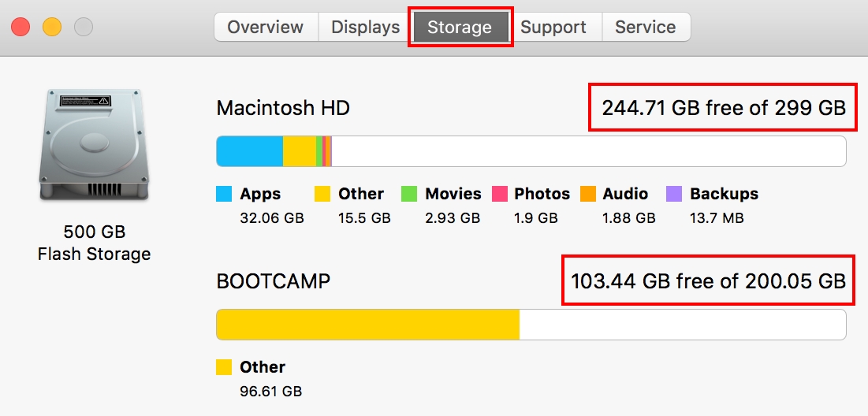Click the BOOTCAMP volume name
This screenshot has width=868, height=416.
(x=273, y=281)
